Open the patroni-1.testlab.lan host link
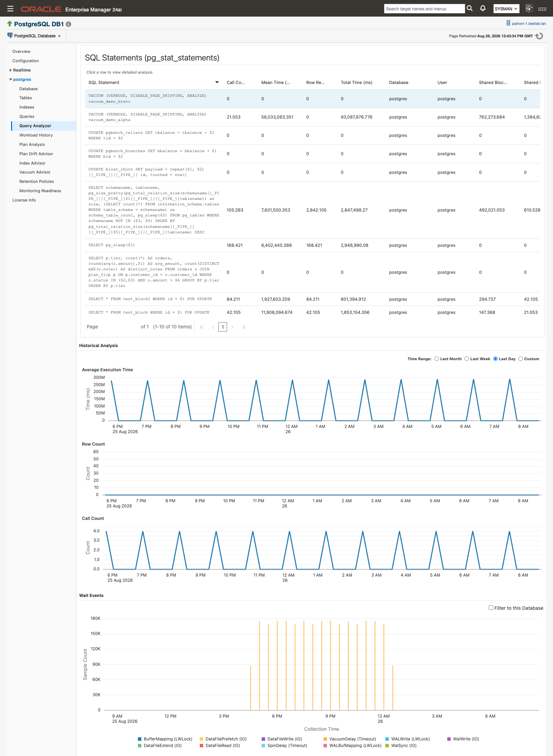The image size is (553, 756). (x=529, y=24)
